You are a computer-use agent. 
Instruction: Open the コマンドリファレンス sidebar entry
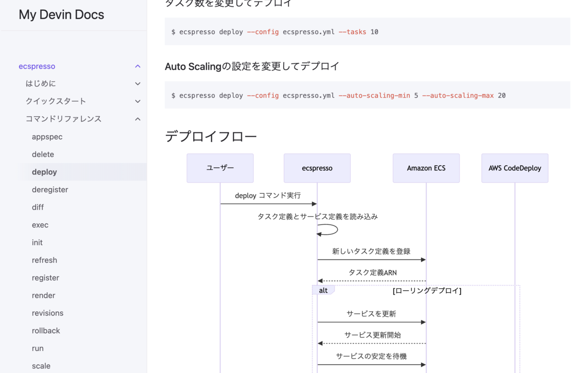pyautogui.click(x=64, y=119)
